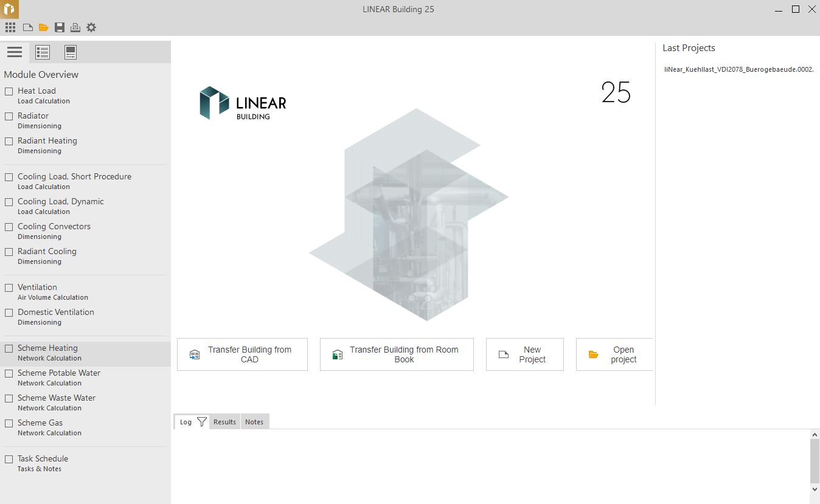Check the Radiant Cooling checkbox

pyautogui.click(x=9, y=252)
